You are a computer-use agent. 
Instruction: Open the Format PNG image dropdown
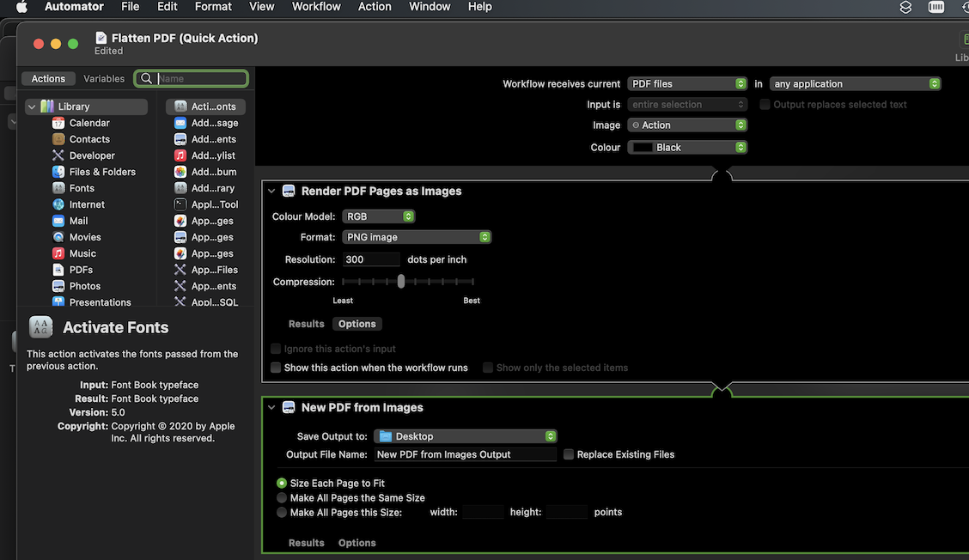click(416, 237)
